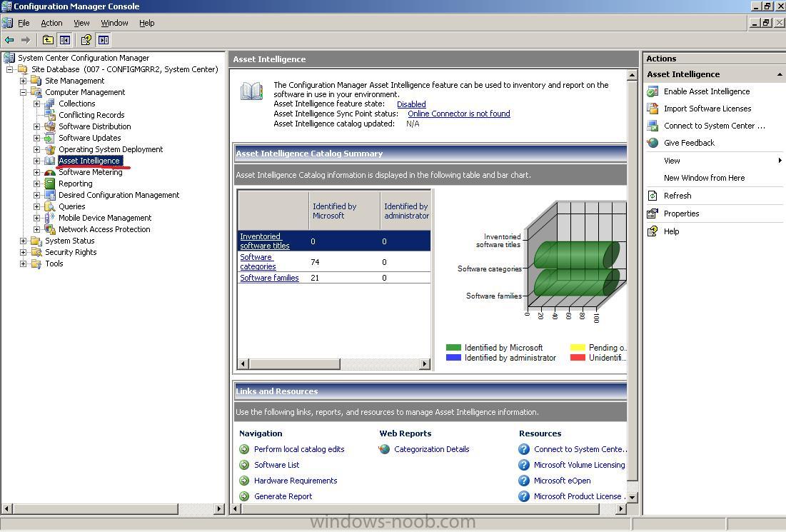Select the Conflicting Records tree item
Image resolution: width=786 pixels, height=532 pixels.
(91, 115)
